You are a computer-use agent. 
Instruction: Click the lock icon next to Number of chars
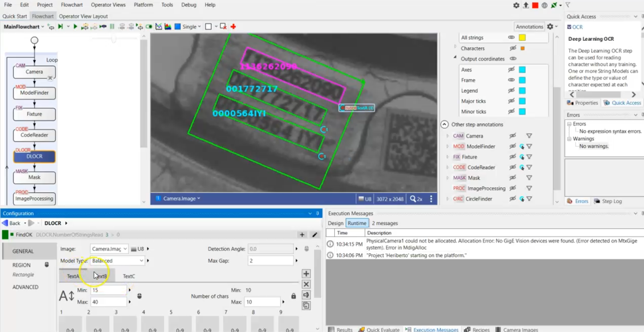(294, 296)
